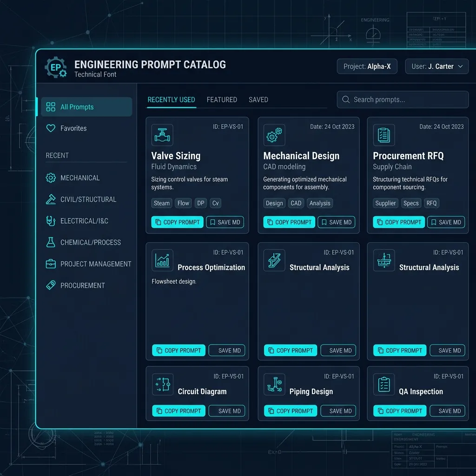Open the All Prompts menu item
Image resolution: width=476 pixels, height=476 pixels.
86,107
